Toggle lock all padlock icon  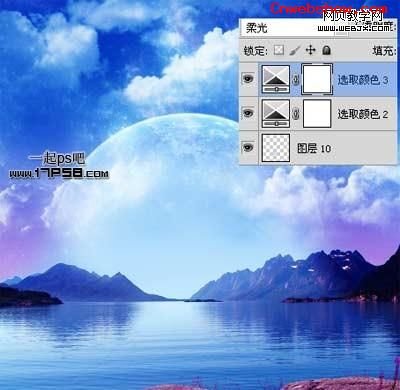click(326, 50)
